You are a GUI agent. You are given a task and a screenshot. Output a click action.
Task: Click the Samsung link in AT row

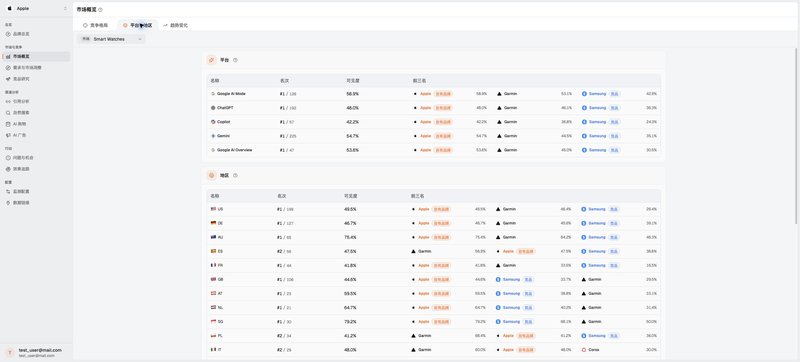click(511, 294)
